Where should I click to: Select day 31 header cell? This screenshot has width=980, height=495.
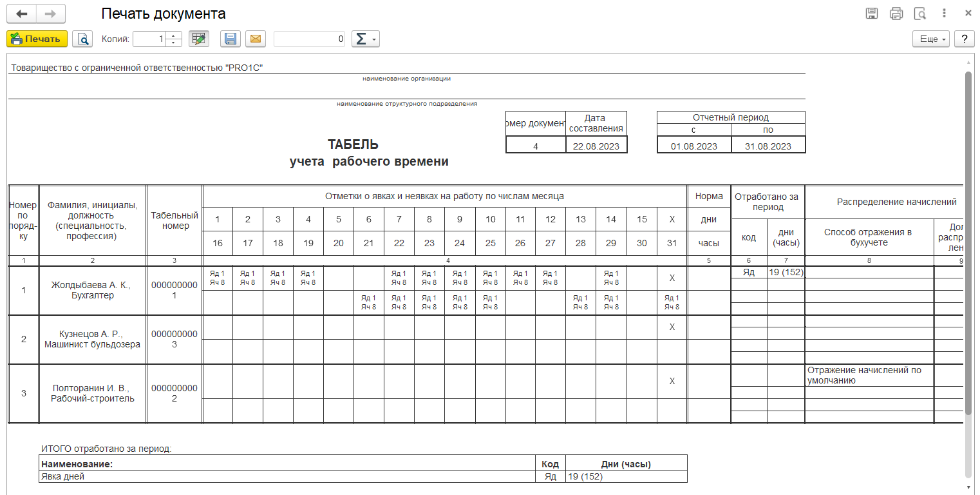[672, 243]
